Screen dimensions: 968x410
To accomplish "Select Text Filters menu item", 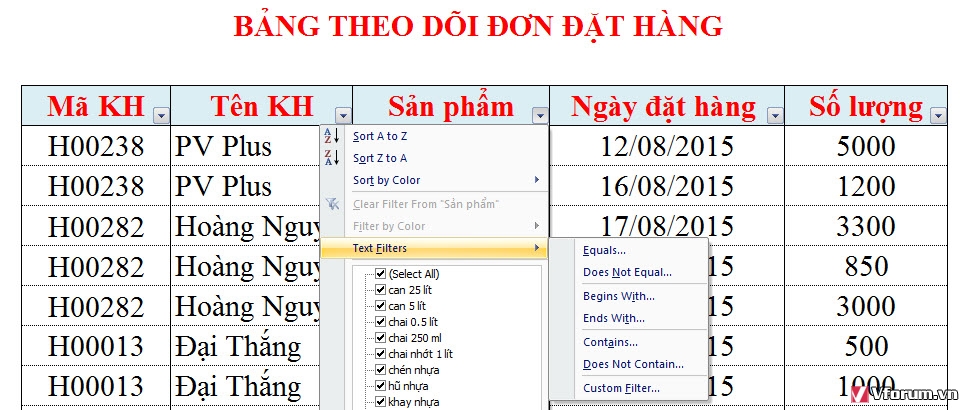I will (434, 248).
